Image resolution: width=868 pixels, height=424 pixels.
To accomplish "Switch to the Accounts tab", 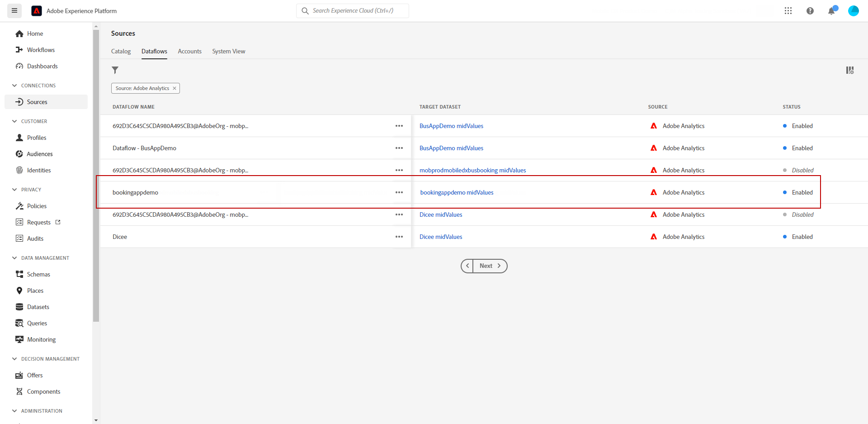I will (x=189, y=51).
